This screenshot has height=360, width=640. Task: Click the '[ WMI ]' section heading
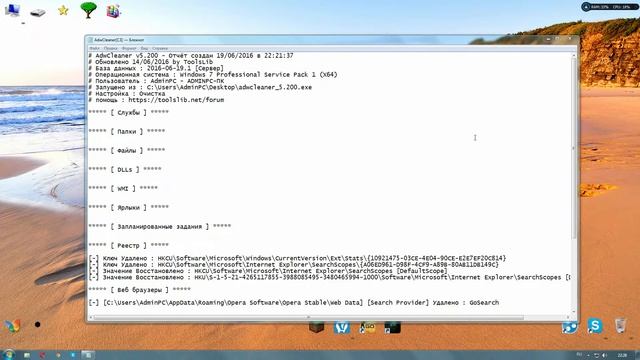point(123,188)
